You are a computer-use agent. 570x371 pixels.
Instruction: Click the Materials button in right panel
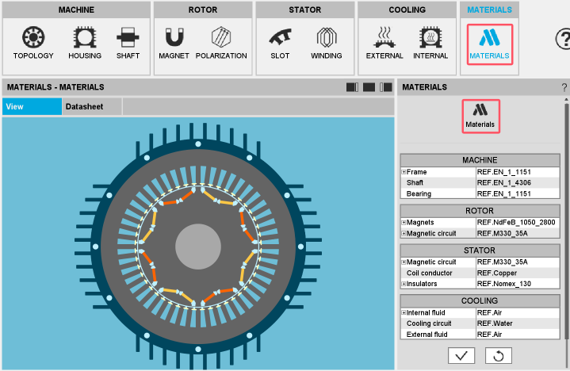pos(481,116)
